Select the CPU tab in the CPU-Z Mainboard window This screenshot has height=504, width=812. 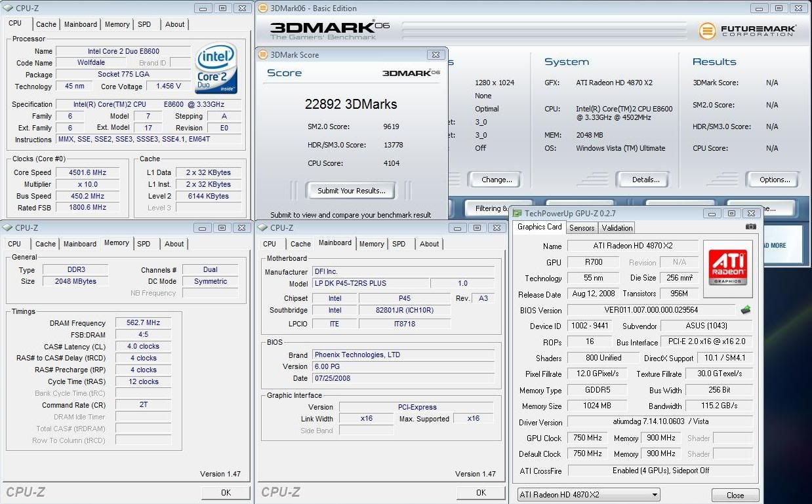(x=270, y=244)
